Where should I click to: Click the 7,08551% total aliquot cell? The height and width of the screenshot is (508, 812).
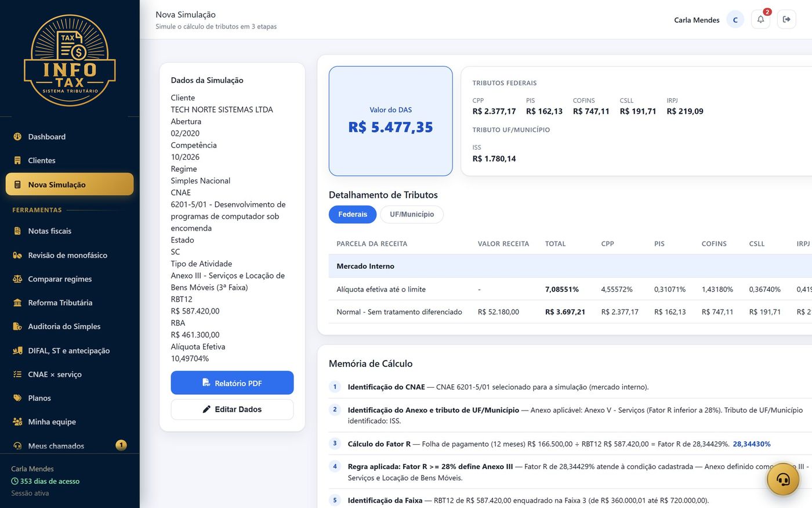(561, 289)
